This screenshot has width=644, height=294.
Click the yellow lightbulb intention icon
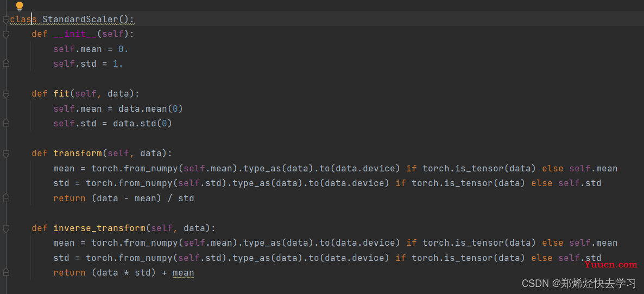pyautogui.click(x=20, y=7)
